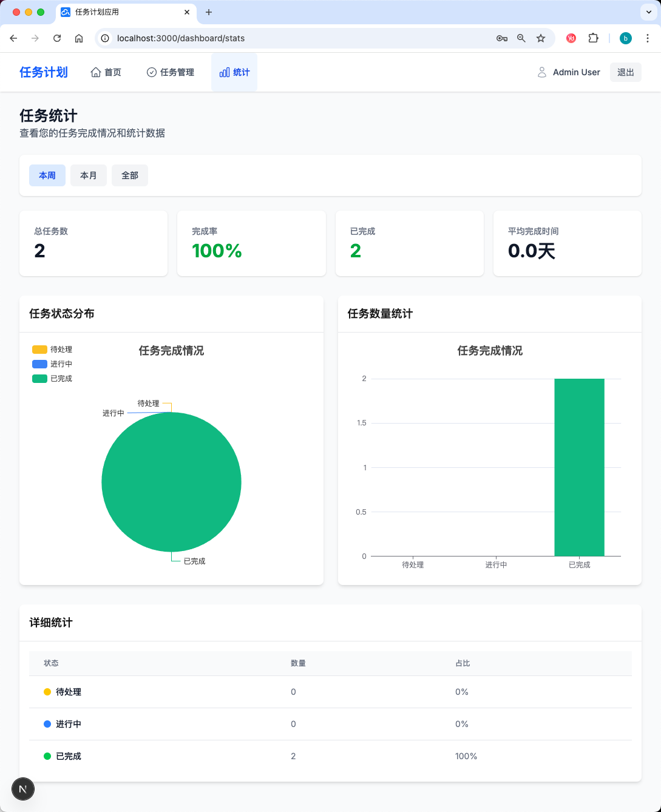Screen dimensions: 661x812
Task: Go to 首页 navigation item
Action: click(106, 72)
